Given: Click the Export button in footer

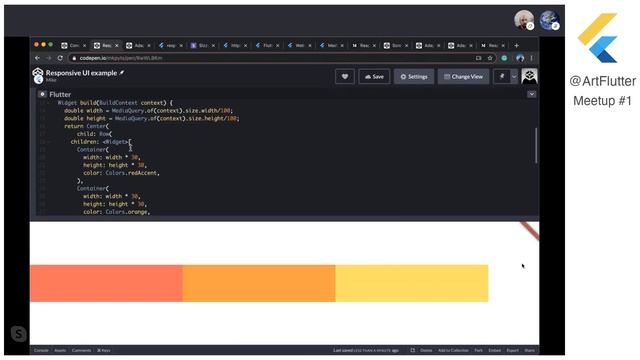Looking at the screenshot, I should [513, 350].
